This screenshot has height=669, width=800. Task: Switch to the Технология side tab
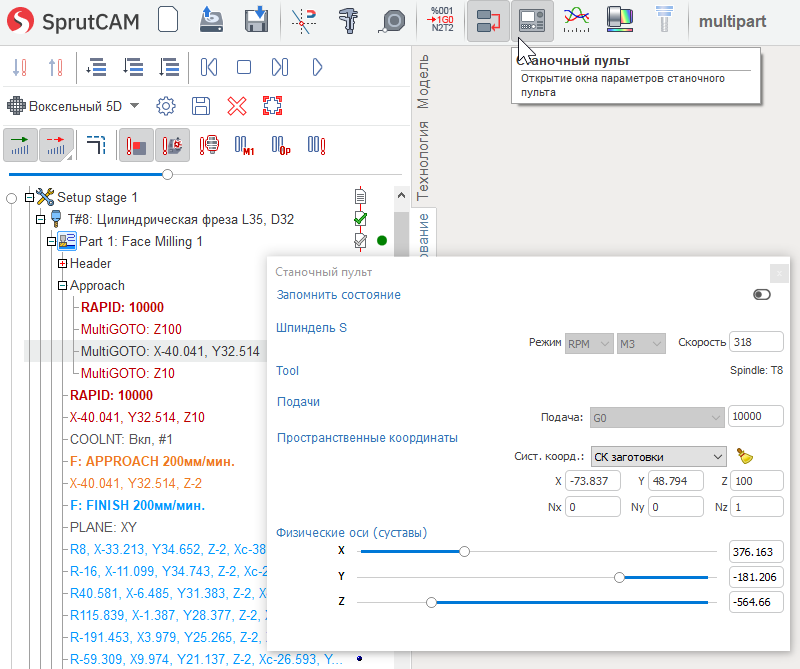pyautogui.click(x=423, y=160)
